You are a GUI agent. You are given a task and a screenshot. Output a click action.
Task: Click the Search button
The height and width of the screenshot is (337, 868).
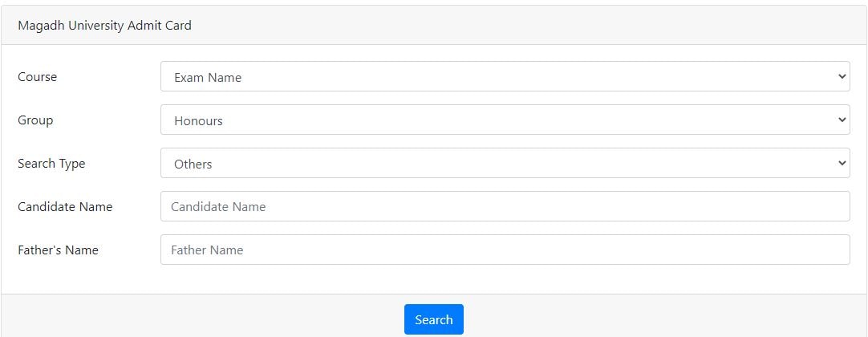point(433,319)
